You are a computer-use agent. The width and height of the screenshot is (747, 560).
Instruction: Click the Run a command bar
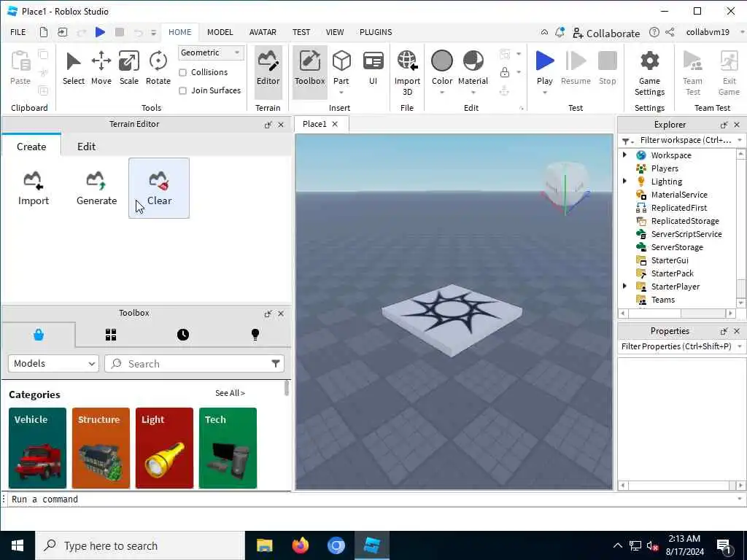coord(371,499)
